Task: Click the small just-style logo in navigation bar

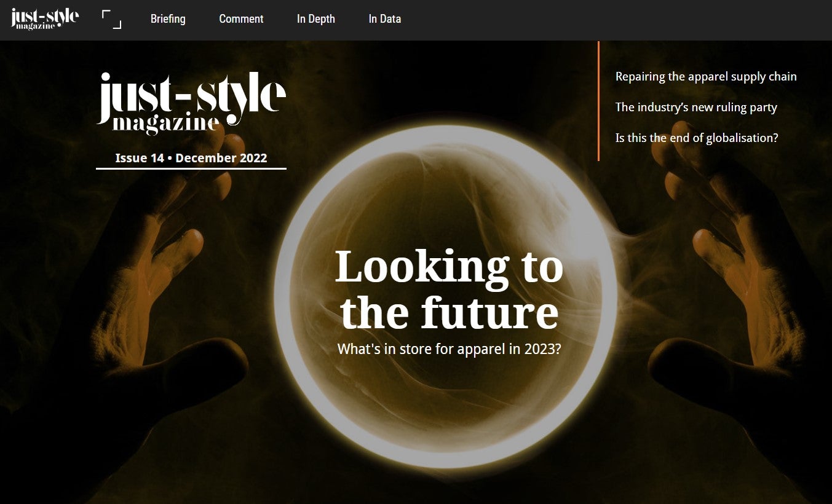Action: point(45,19)
